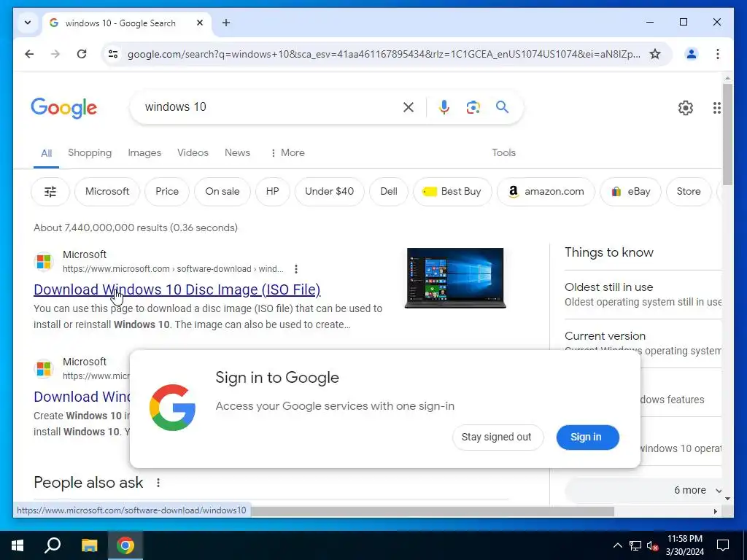Open the People also ask options dots
The width and height of the screenshot is (747, 560).
[x=158, y=483]
